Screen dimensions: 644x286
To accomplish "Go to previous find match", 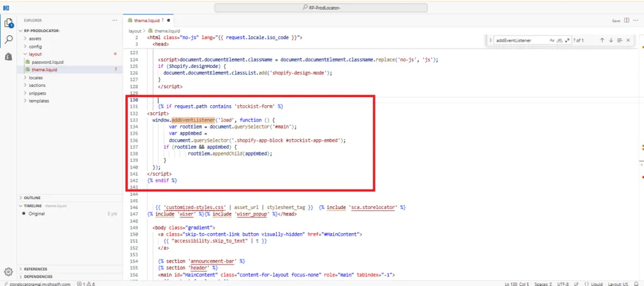I will coord(602,40).
